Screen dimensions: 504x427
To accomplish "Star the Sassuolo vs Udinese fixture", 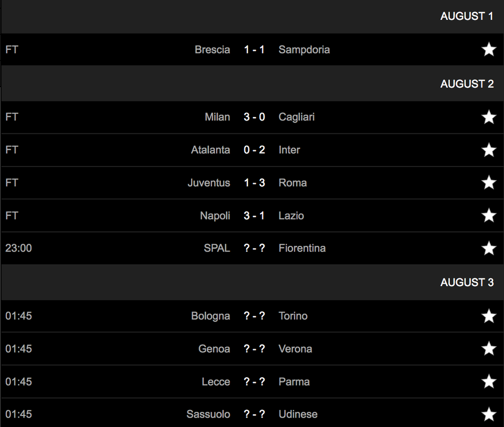I will [489, 414].
